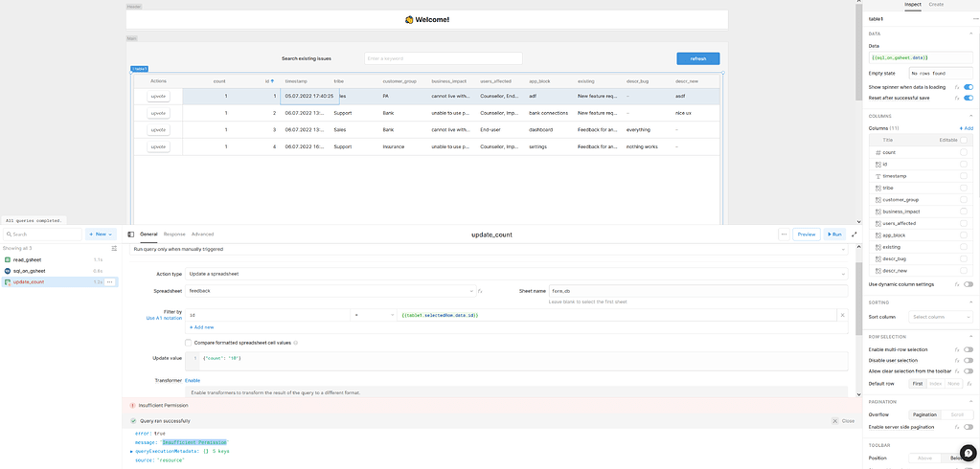Image resolution: width=980 pixels, height=469 pixels.
Task: Switch to the Response tab
Action: pyautogui.click(x=174, y=234)
